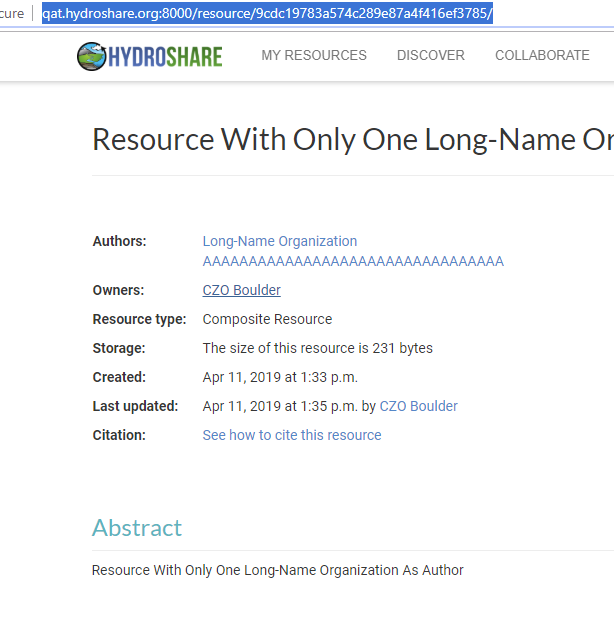Click the HydroShare globe logo icon
The image size is (614, 619).
[92, 56]
